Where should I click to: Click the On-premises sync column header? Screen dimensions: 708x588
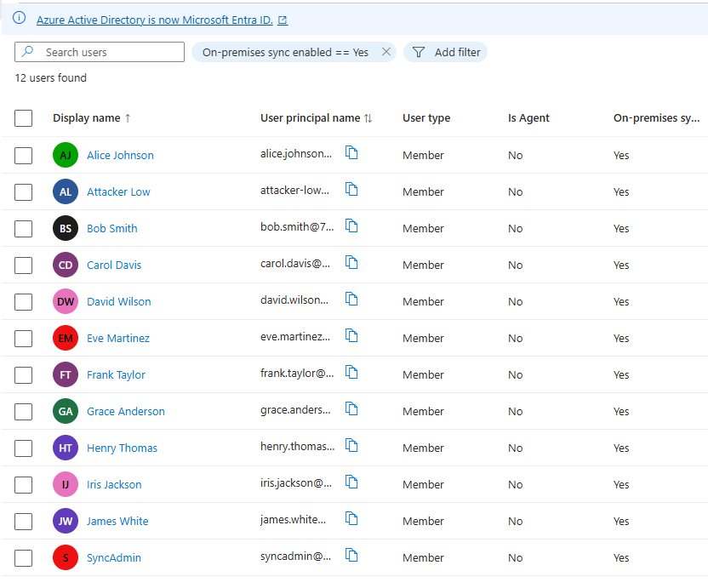pos(657,118)
